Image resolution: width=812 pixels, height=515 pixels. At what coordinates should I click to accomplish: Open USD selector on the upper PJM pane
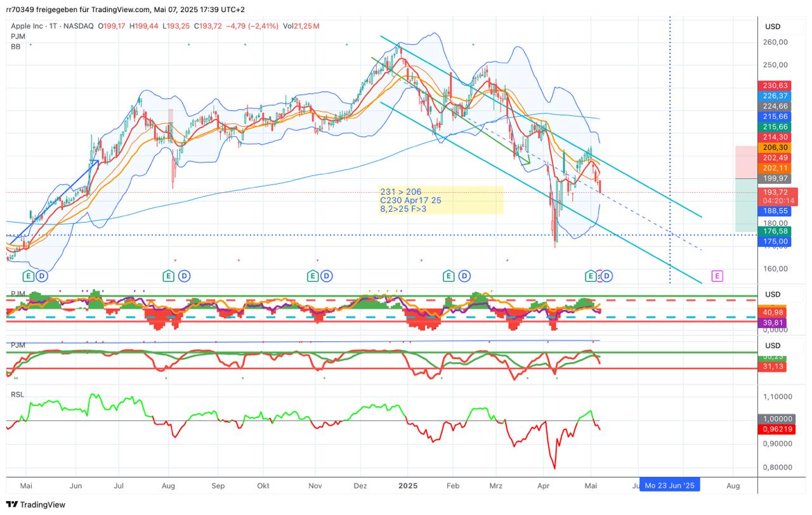[772, 294]
